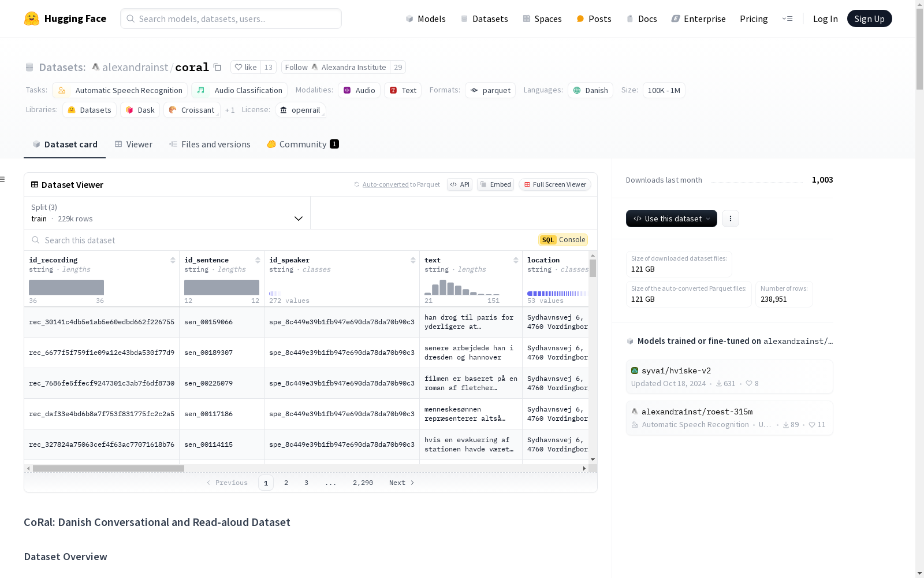Expand the '+ 1' more libraries indicator
Viewport: 924px width, 578px height.
[x=230, y=110]
